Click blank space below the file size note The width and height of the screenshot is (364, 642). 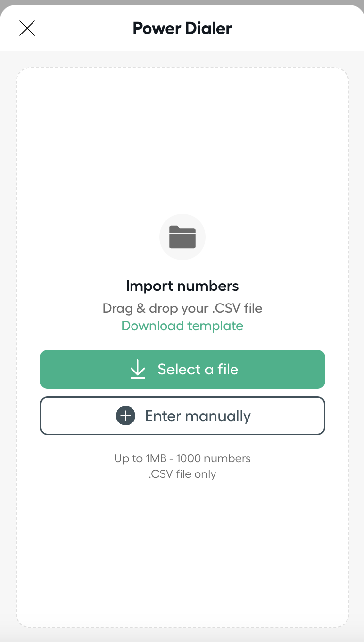coord(182,549)
